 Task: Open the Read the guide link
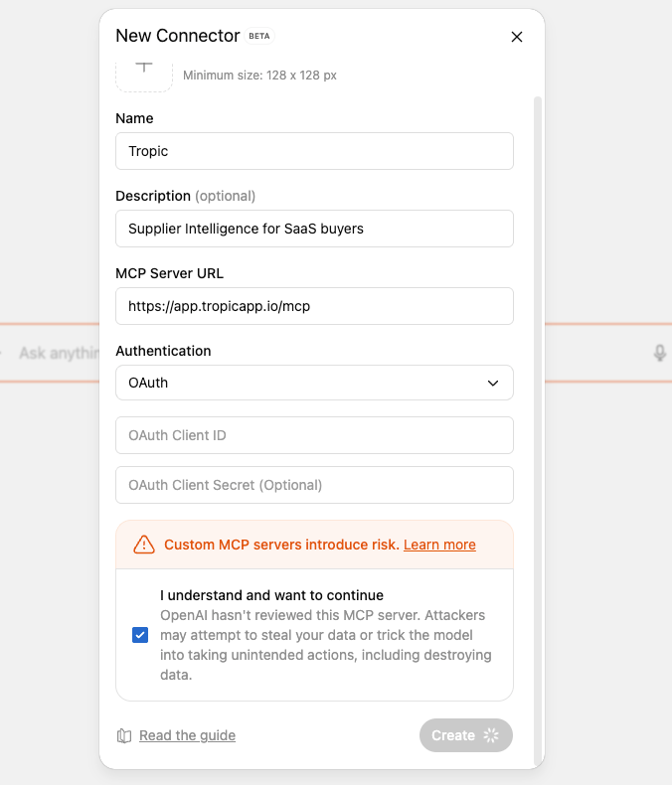pyautogui.click(x=187, y=735)
